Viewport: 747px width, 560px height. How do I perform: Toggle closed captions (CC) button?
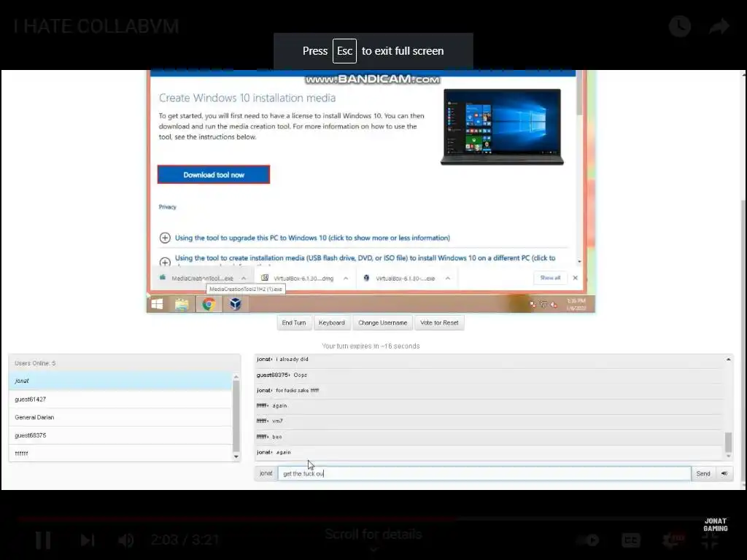[x=630, y=540]
